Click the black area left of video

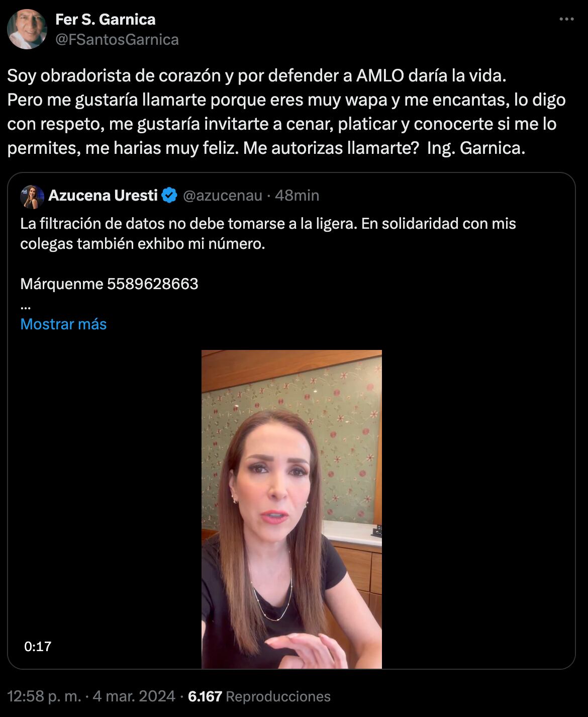[x=105, y=509]
